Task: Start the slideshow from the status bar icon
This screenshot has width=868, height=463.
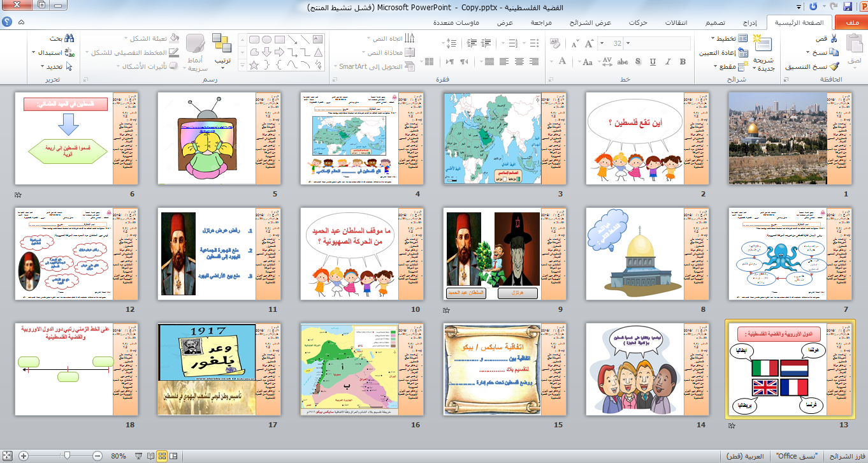Action: pyautogui.click(x=138, y=456)
